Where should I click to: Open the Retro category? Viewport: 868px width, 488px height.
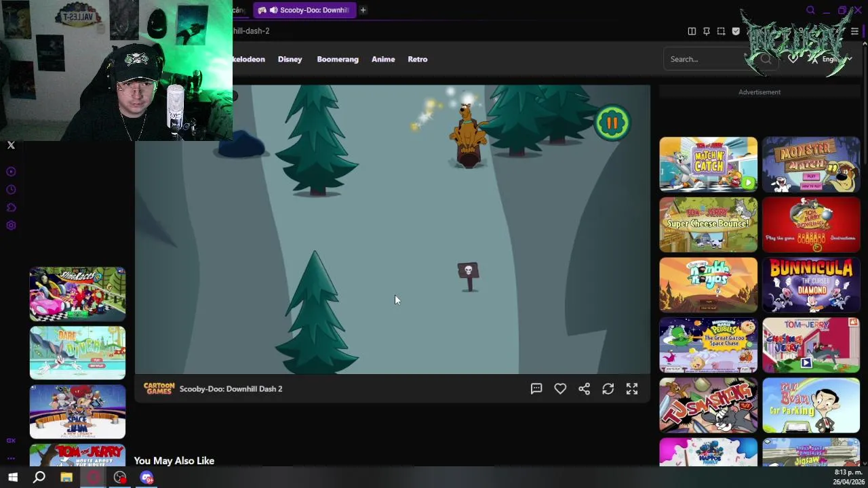click(x=418, y=59)
